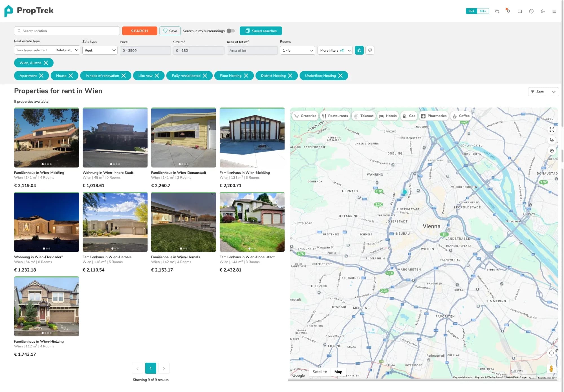Image resolution: width=564 pixels, height=392 pixels.
Task: Switch to BUY mode
Action: pos(472,11)
